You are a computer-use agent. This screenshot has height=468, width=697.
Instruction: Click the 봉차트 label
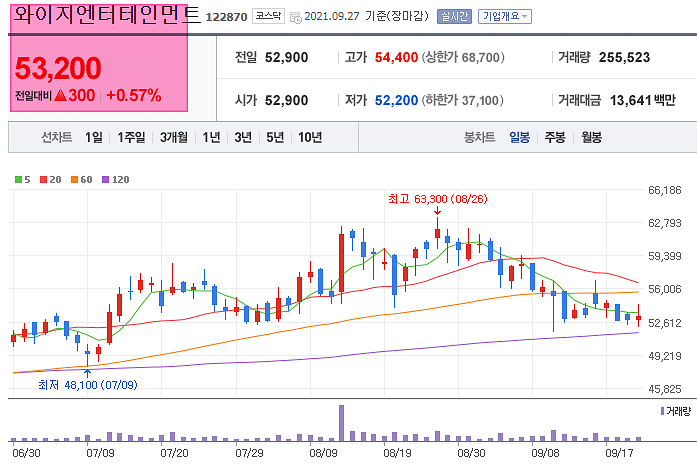point(479,137)
